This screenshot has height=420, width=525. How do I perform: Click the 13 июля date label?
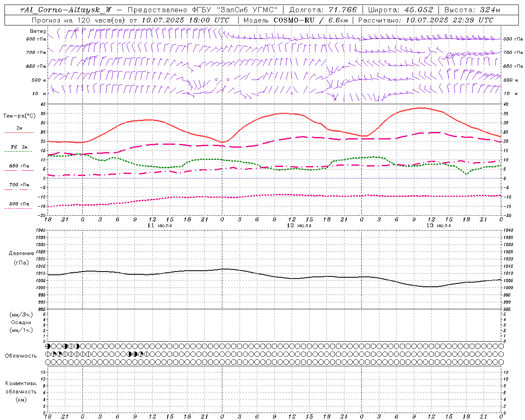[438, 226]
